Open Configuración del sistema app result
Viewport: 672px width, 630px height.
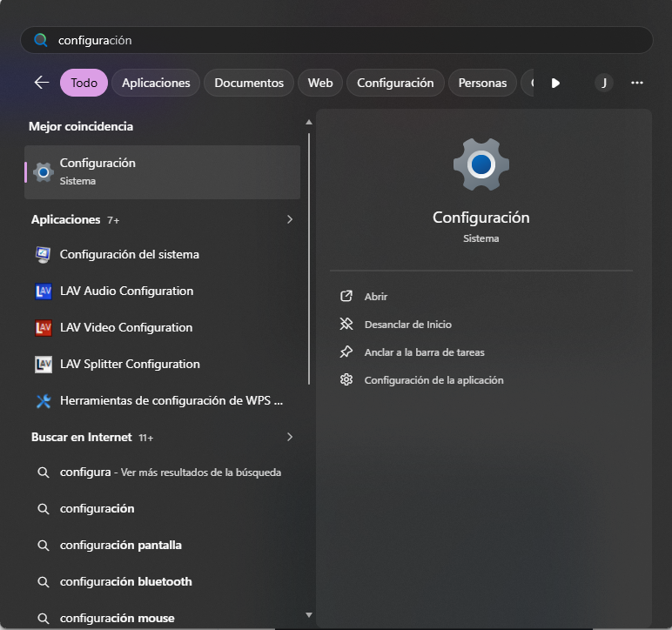click(x=163, y=254)
